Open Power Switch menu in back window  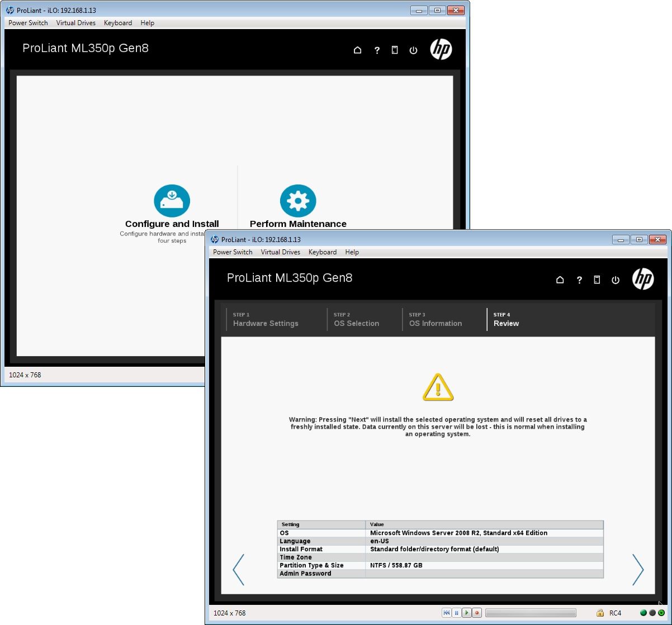click(x=28, y=23)
